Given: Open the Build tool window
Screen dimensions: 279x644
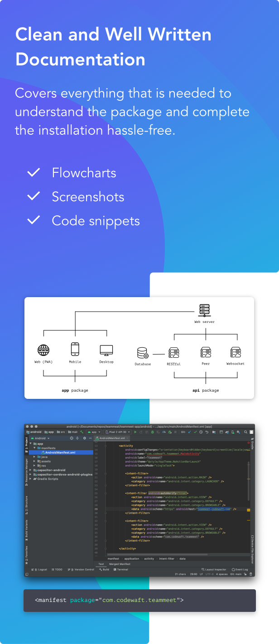Looking at the screenshot, I should 104,569.
